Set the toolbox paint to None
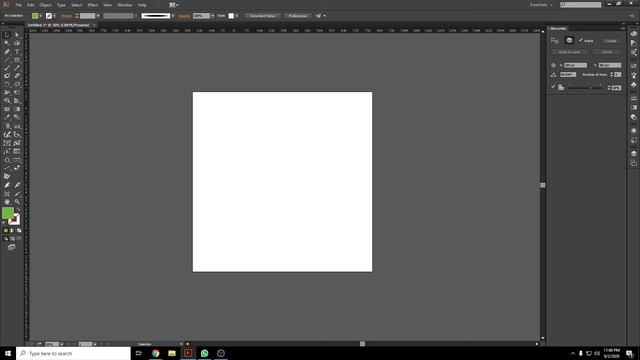The height and width of the screenshot is (360, 640). pos(19,231)
